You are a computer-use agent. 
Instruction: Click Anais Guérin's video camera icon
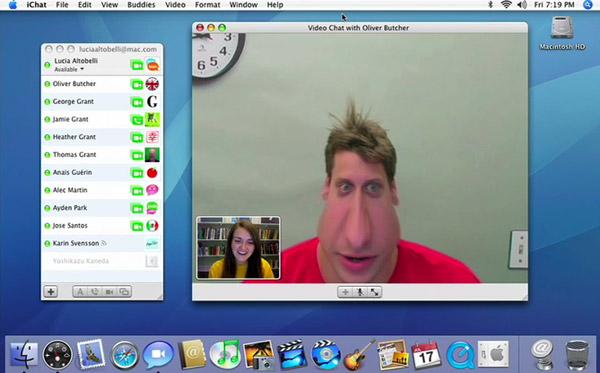(137, 173)
